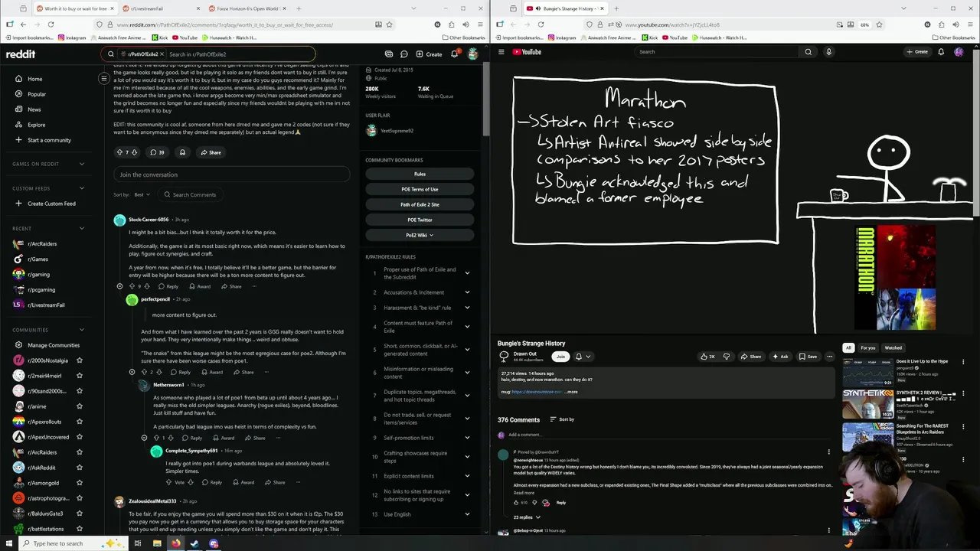Bookmark this Reddit page in the address bar
This screenshot has width=980, height=551.
click(389, 24)
